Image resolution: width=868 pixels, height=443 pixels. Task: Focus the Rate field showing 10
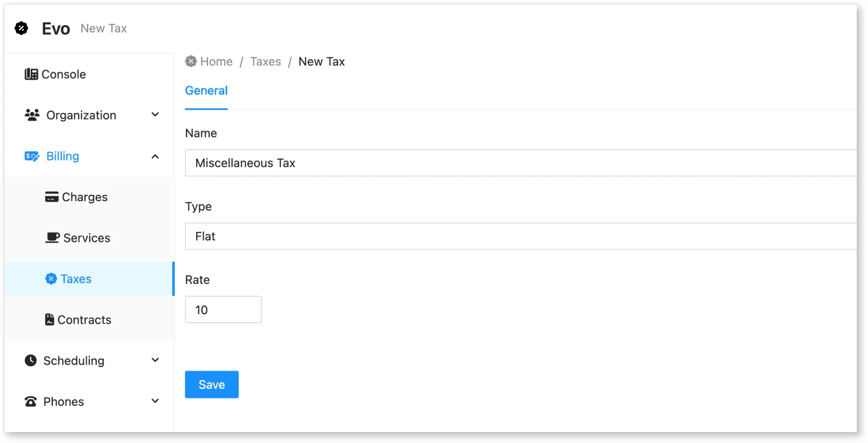pyautogui.click(x=223, y=310)
